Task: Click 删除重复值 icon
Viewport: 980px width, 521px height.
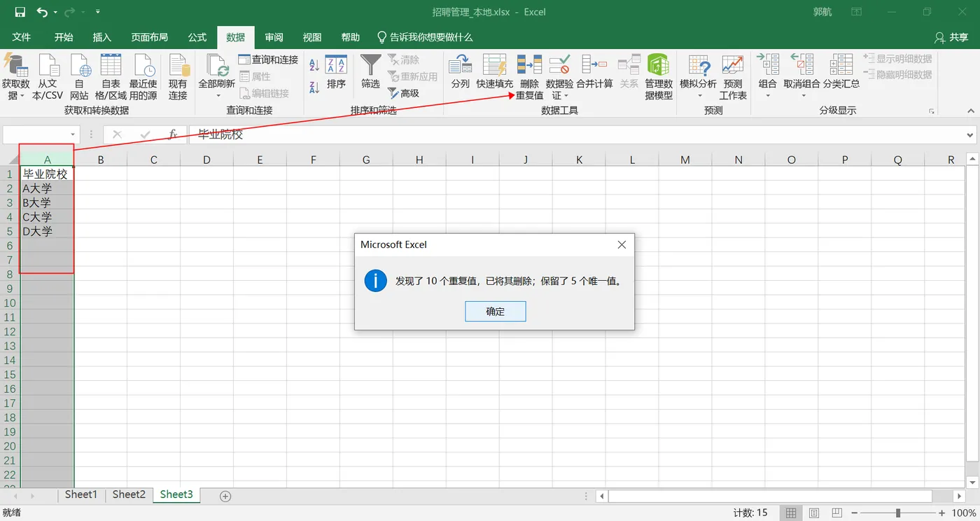Action: pyautogui.click(x=529, y=66)
